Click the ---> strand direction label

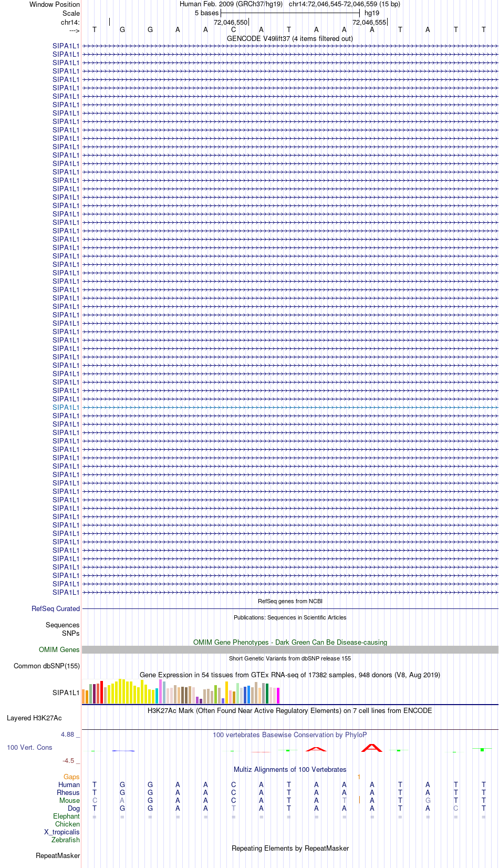point(74,30)
